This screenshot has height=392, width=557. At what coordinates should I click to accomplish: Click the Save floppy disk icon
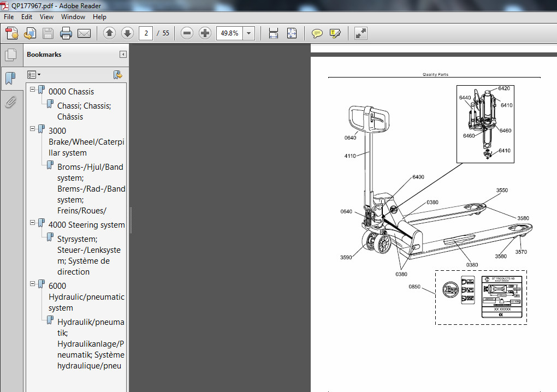(x=48, y=33)
